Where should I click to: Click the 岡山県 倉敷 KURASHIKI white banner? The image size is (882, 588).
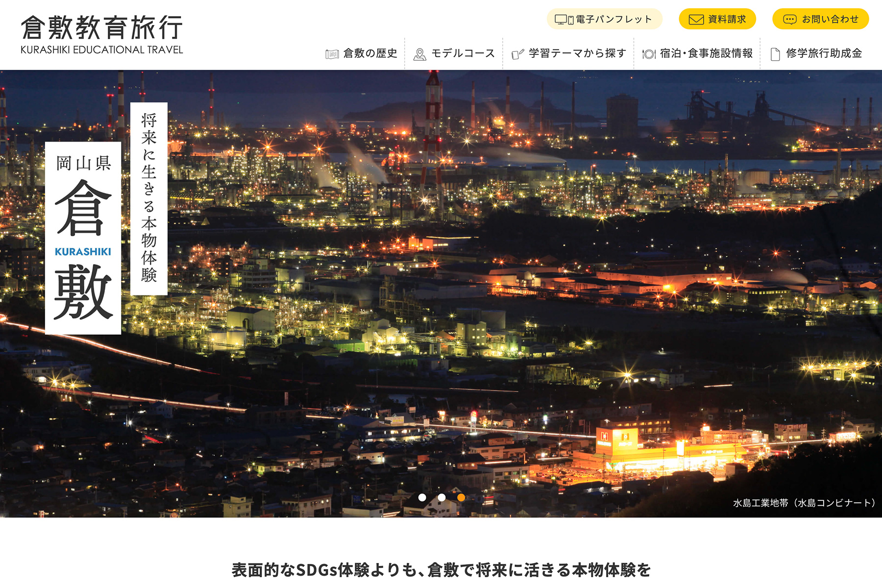[x=83, y=238]
